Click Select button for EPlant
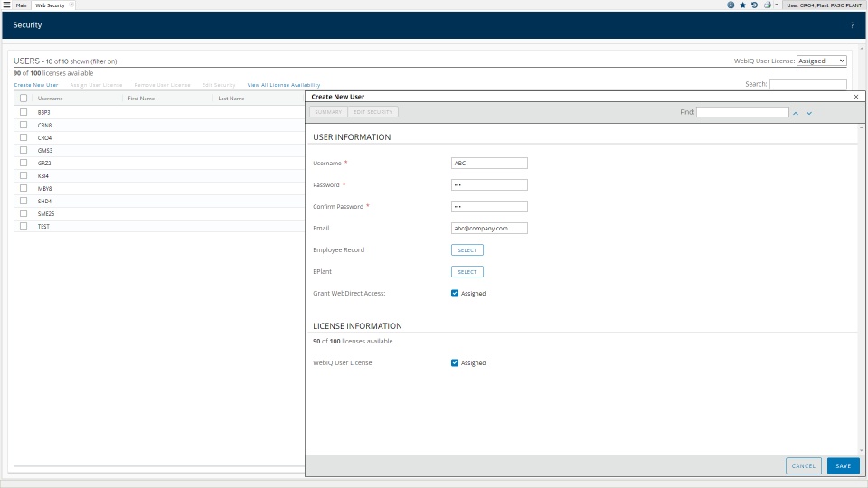The image size is (868, 488). click(467, 272)
